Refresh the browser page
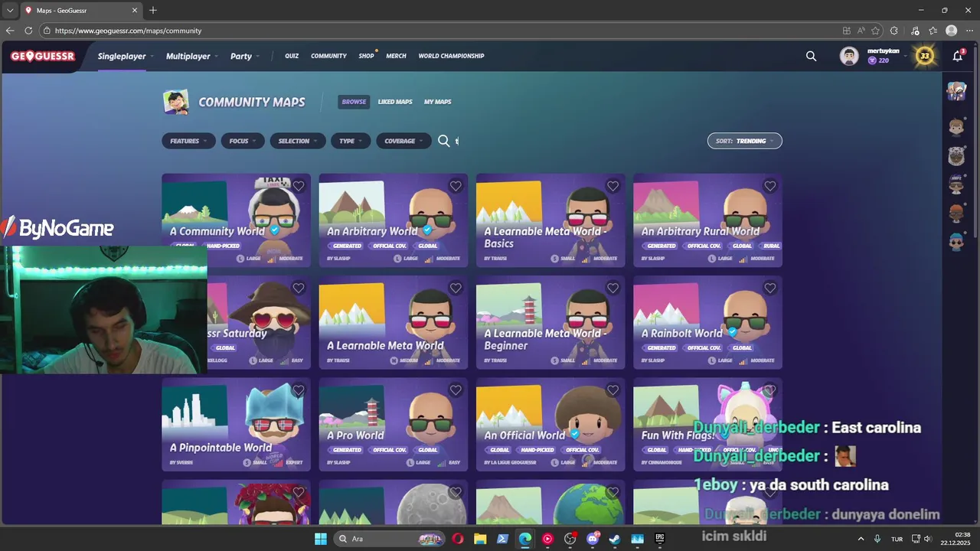 tap(28, 31)
